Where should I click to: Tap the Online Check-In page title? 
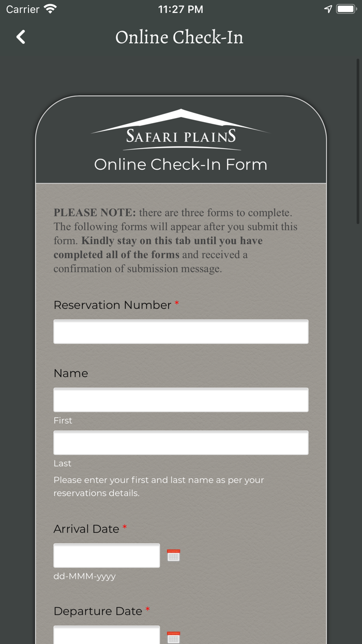pyautogui.click(x=179, y=37)
